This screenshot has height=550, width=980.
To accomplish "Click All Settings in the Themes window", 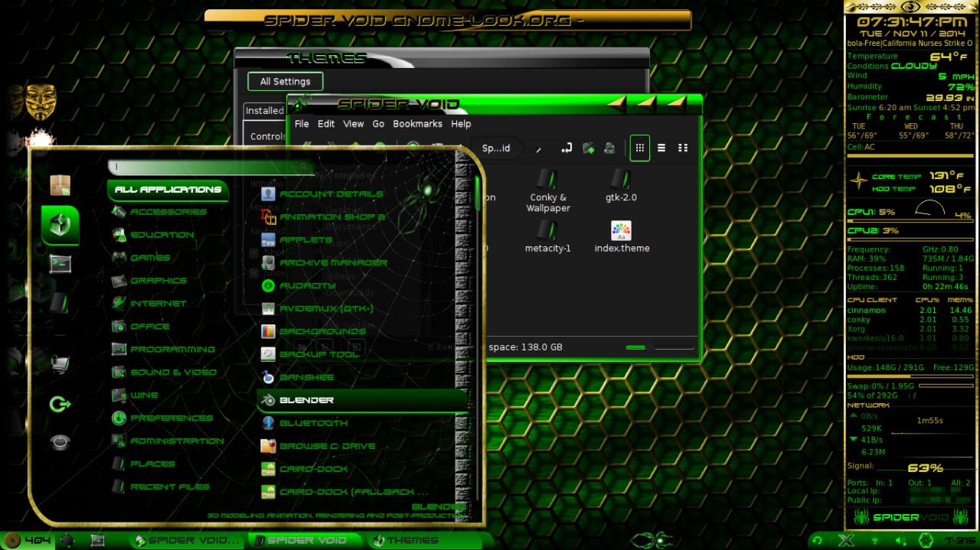I will pyautogui.click(x=285, y=82).
